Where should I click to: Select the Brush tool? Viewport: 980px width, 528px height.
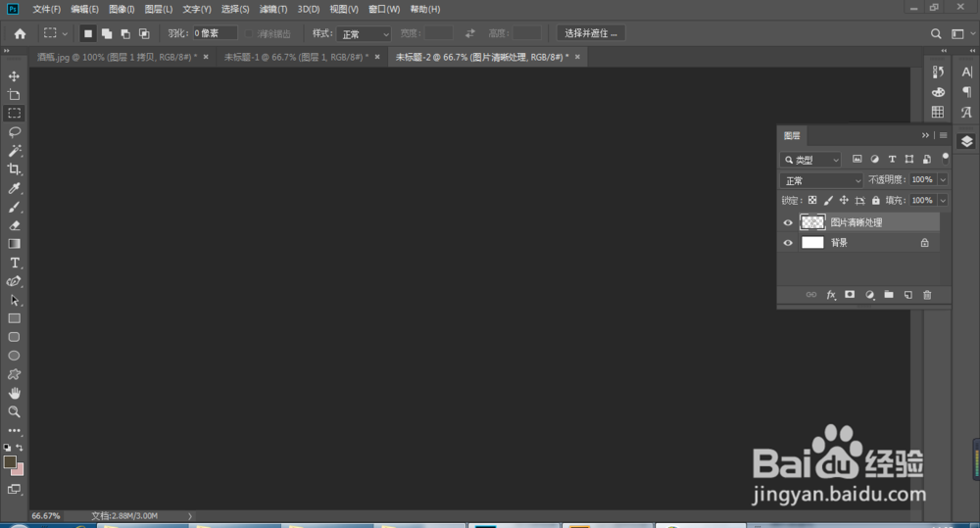[x=14, y=207]
